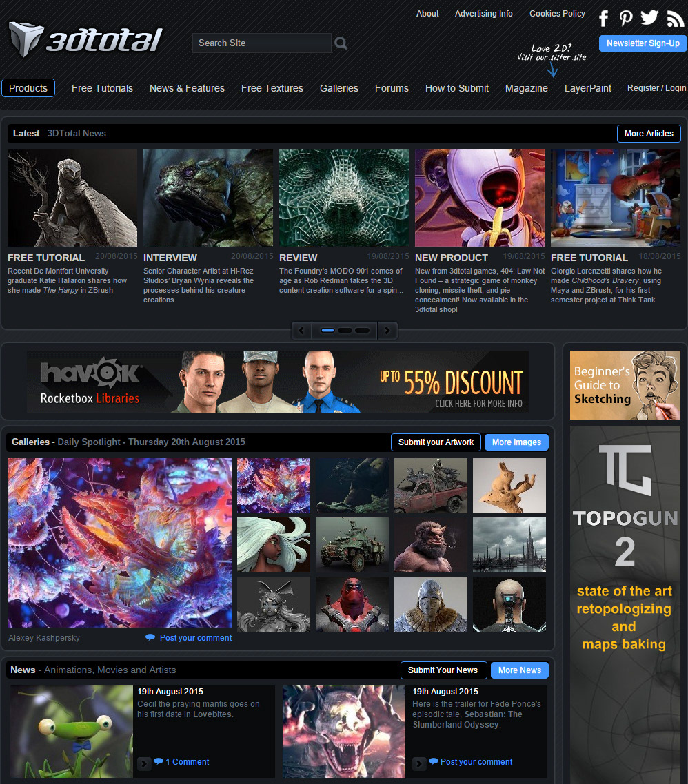Open How to Submit menu item
The width and height of the screenshot is (688, 784).
point(457,88)
